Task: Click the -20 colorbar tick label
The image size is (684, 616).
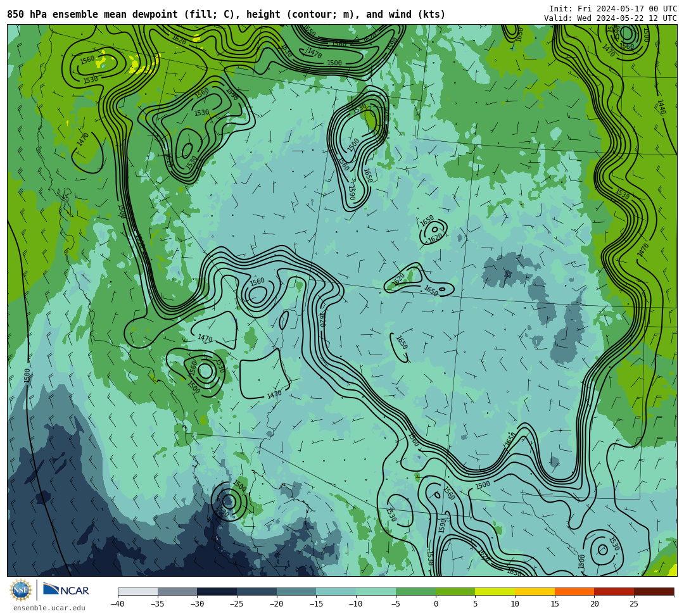Action: [276, 604]
